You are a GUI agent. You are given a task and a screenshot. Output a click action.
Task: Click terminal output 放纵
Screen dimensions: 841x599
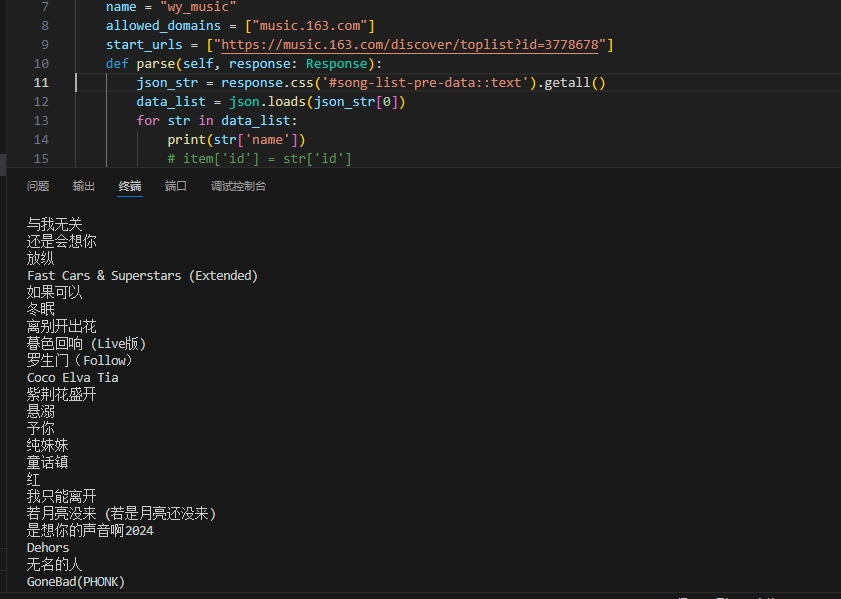40,258
